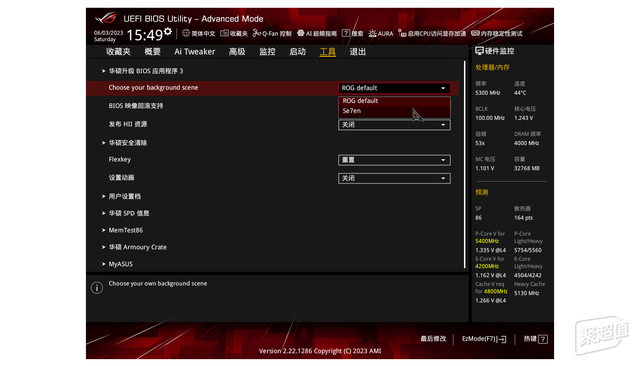Open the 设置动画 dropdown
640x366 pixels.
click(394, 178)
